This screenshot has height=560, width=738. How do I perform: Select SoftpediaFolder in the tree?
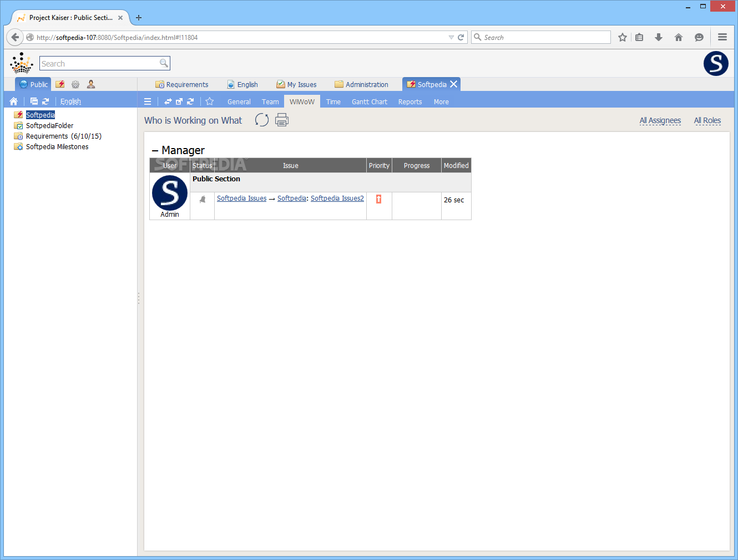click(x=49, y=125)
